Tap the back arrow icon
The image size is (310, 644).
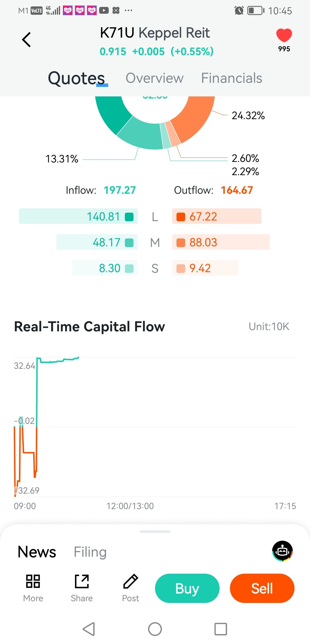[x=26, y=40]
